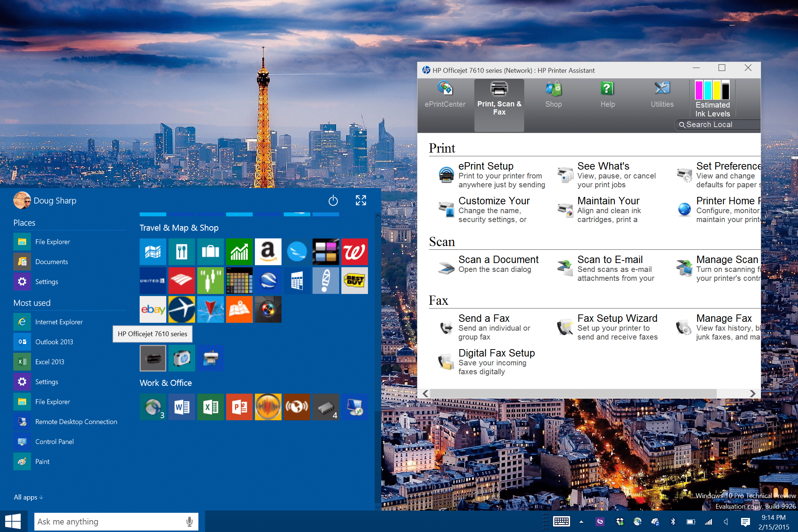This screenshot has height=532, width=798.
Task: Open Documents under Places
Action: (69, 262)
